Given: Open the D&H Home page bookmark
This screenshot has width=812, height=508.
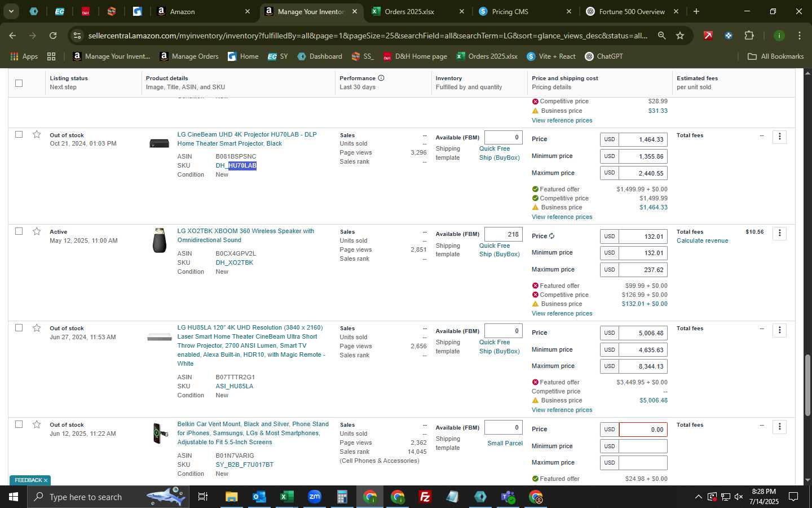Looking at the screenshot, I should tap(415, 56).
